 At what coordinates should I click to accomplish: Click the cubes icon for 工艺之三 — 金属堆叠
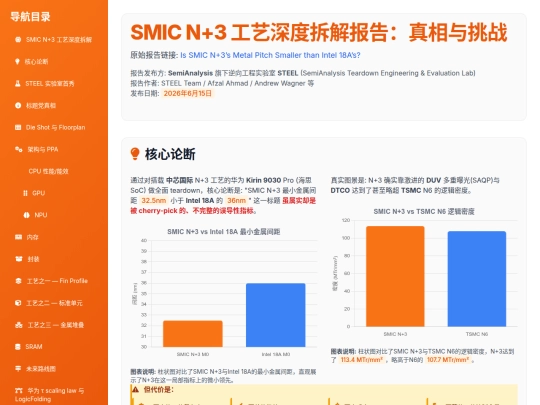(x=19, y=325)
